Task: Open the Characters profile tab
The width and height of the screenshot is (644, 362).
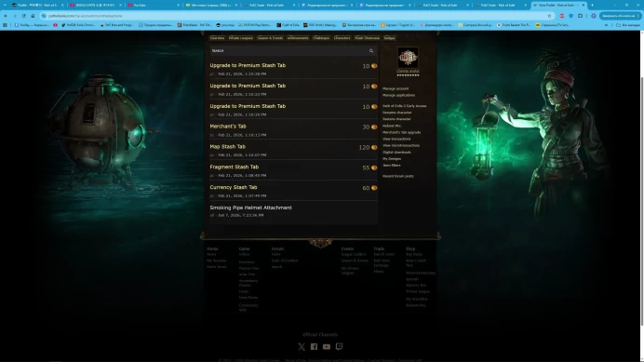Action: pos(342,38)
